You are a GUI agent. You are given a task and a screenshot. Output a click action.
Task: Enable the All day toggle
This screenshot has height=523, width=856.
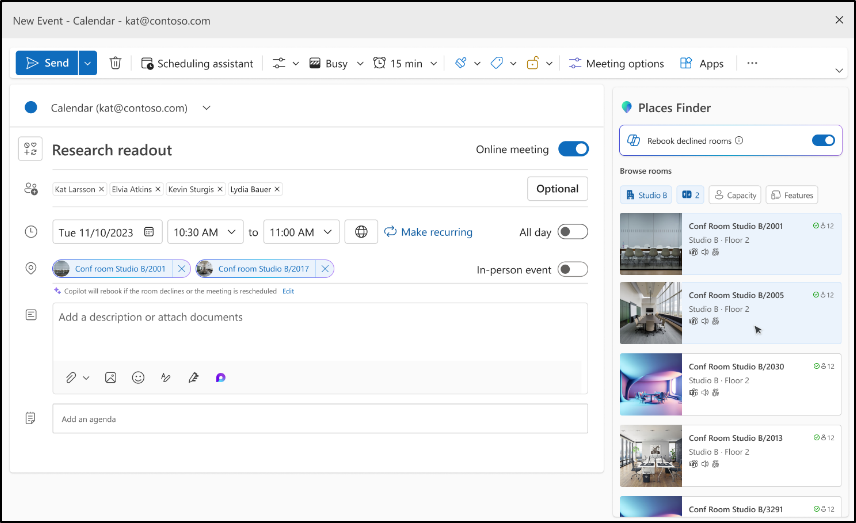click(x=572, y=232)
